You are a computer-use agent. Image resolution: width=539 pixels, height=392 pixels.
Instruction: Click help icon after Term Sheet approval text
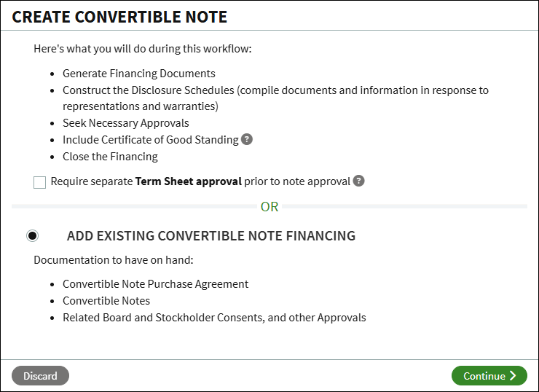358,181
